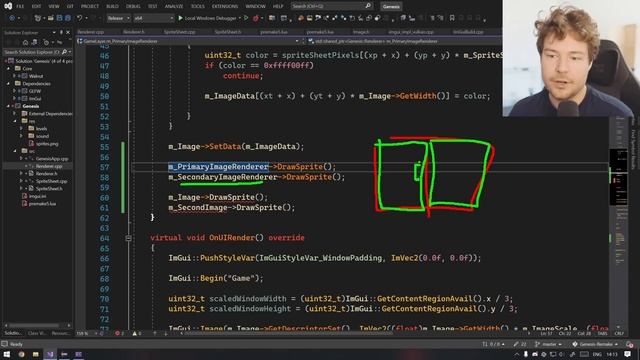
Task: Open the HELP menu
Action: tap(278, 7)
